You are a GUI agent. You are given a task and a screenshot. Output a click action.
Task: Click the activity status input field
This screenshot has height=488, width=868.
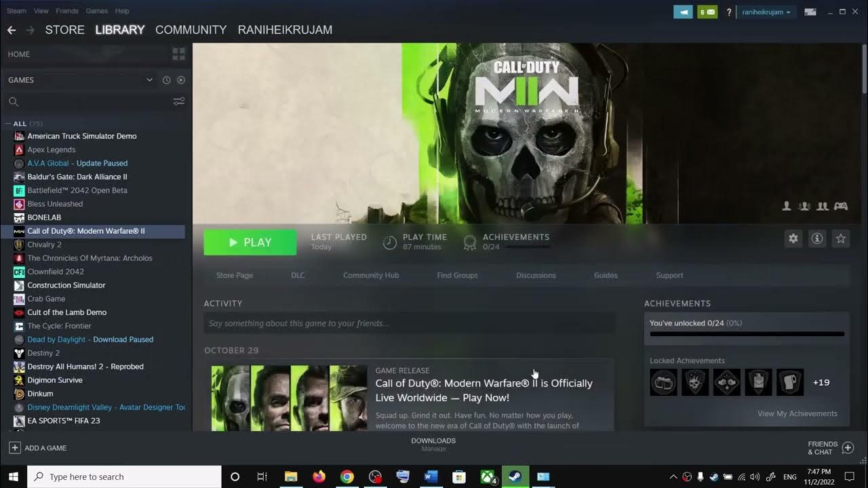point(409,323)
